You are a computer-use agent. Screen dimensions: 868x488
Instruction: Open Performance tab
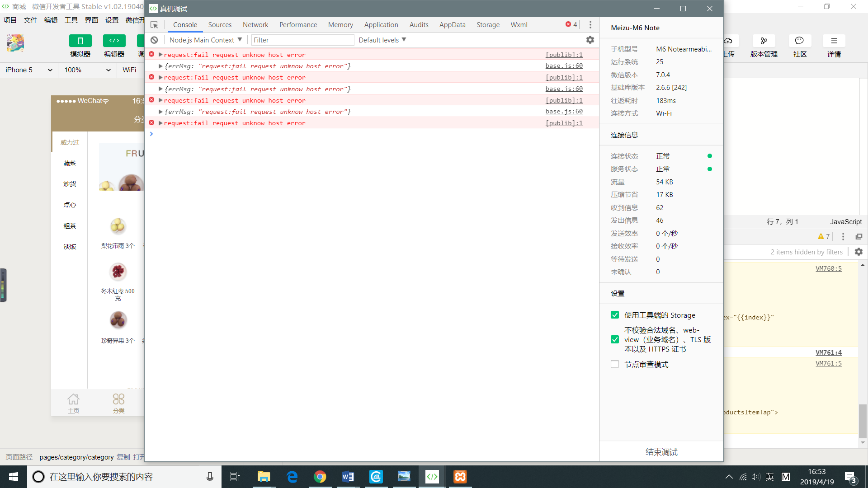pyautogui.click(x=298, y=25)
